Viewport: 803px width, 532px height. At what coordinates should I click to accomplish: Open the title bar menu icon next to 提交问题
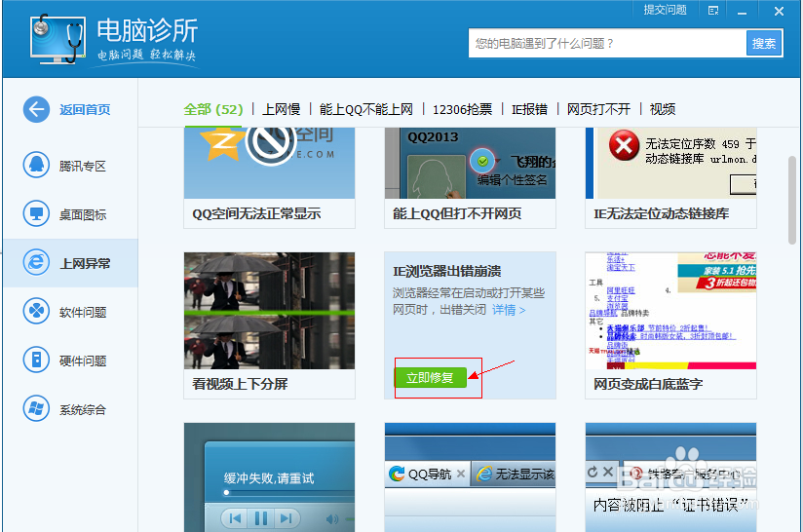713,11
